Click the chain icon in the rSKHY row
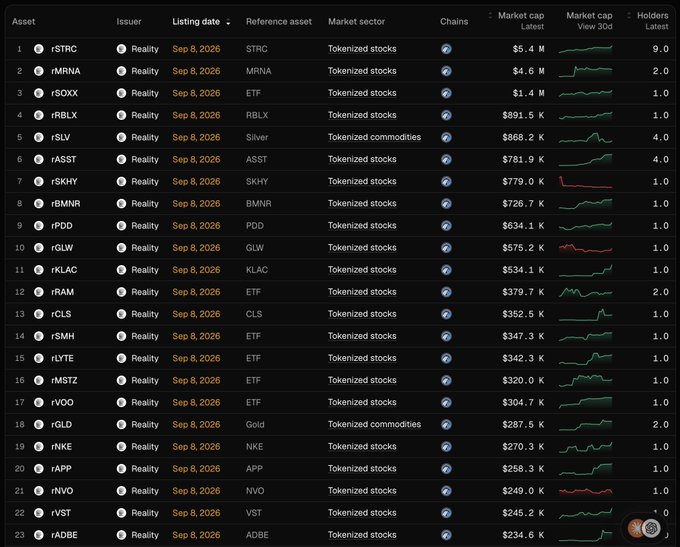 pos(446,182)
